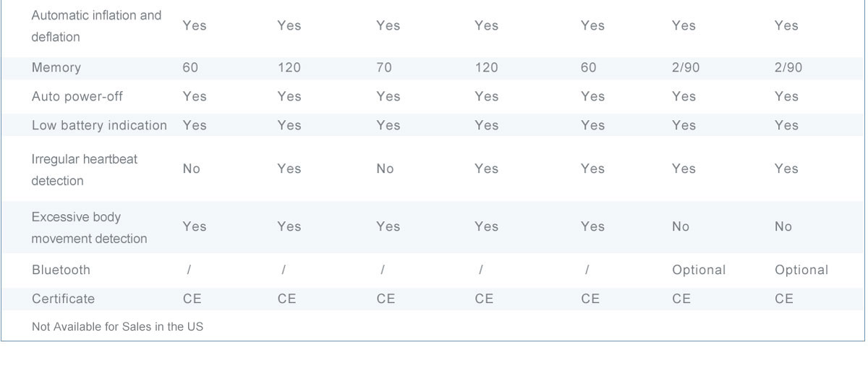This screenshot has height=366, width=868.
Task: Select the first 'Optional' Bluetooth value
Action: pos(698,270)
